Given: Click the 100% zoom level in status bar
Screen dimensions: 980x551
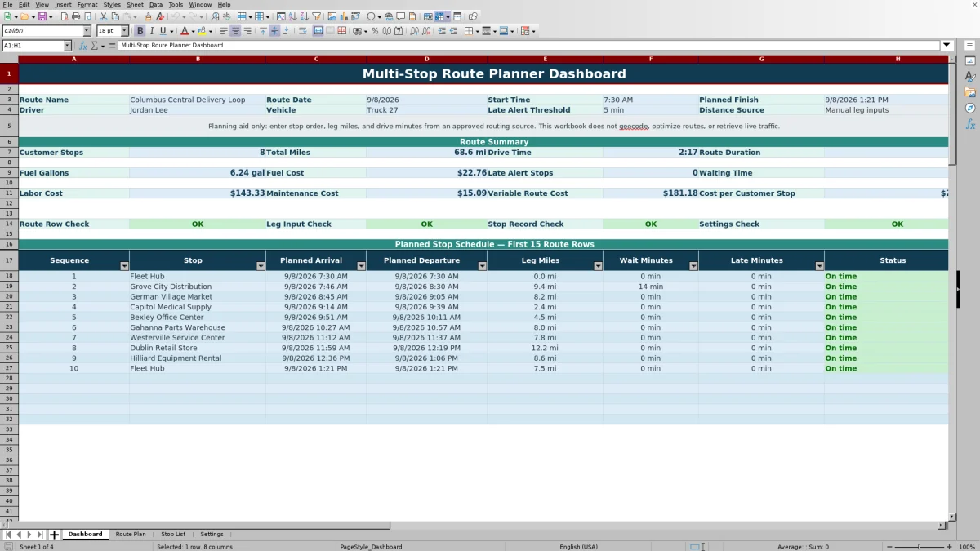Looking at the screenshot, I should (x=967, y=547).
